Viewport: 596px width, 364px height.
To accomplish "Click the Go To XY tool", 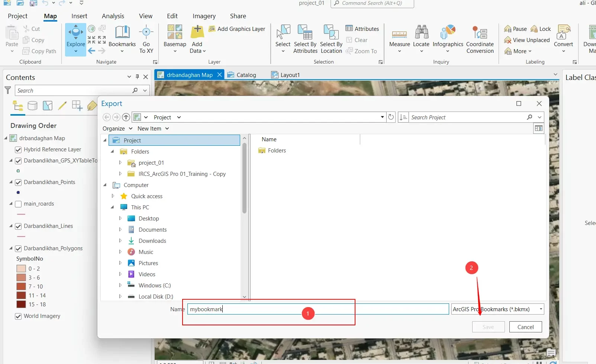I will click(x=146, y=39).
